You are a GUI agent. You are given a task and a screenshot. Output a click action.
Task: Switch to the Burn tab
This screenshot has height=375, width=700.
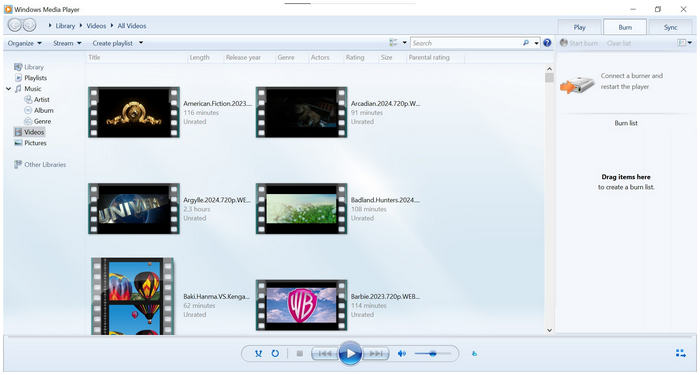point(625,27)
